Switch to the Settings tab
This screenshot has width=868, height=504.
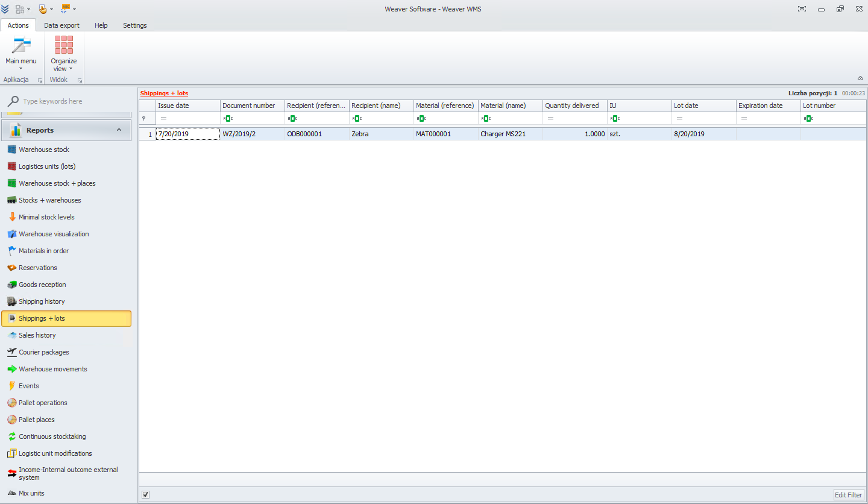tap(135, 25)
